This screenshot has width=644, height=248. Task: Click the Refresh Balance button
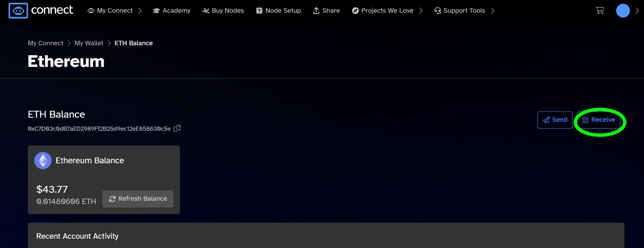coord(138,199)
